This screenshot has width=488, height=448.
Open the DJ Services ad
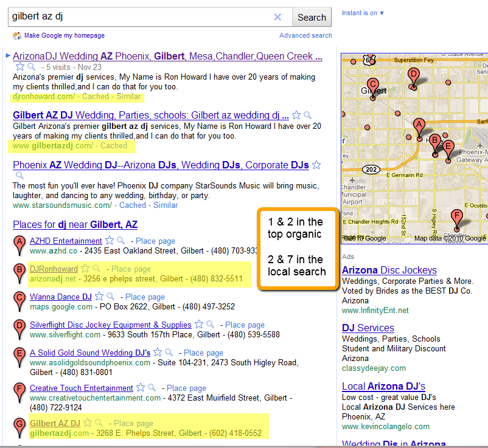click(x=368, y=328)
